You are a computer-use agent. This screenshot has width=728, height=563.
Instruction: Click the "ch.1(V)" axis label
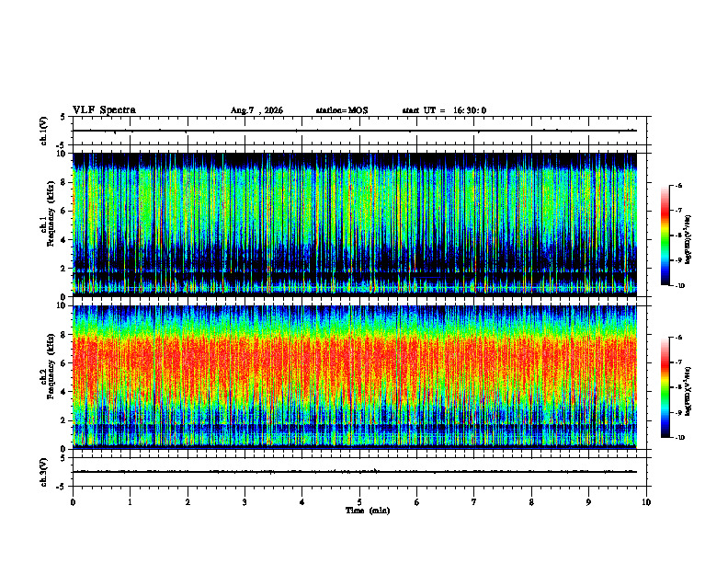tap(44, 131)
